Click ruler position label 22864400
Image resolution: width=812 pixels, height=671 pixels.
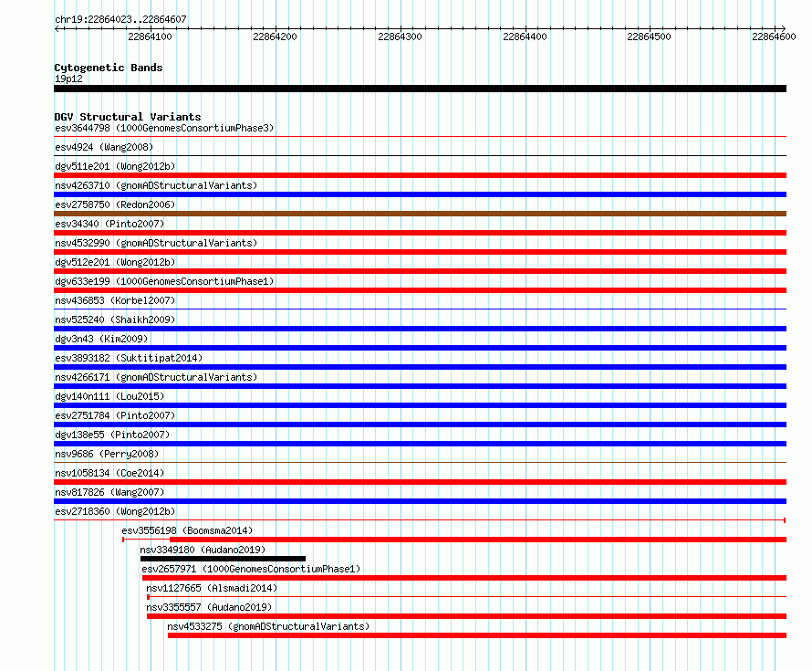525,37
